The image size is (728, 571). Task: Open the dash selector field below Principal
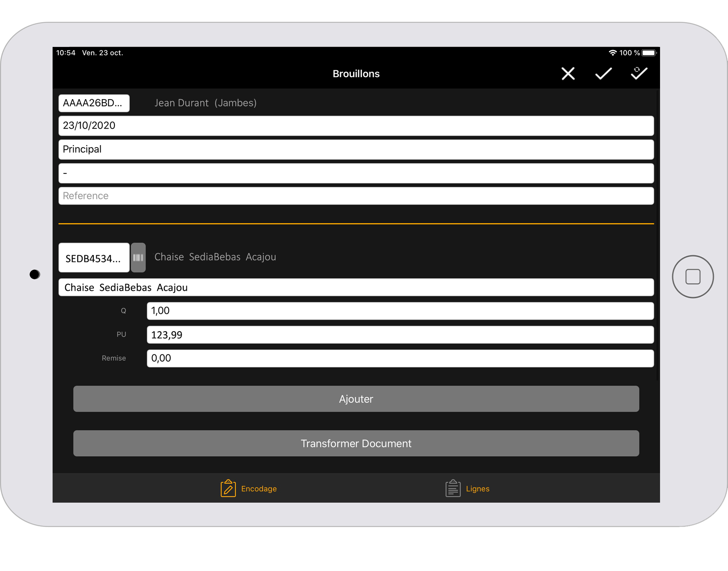click(x=356, y=173)
